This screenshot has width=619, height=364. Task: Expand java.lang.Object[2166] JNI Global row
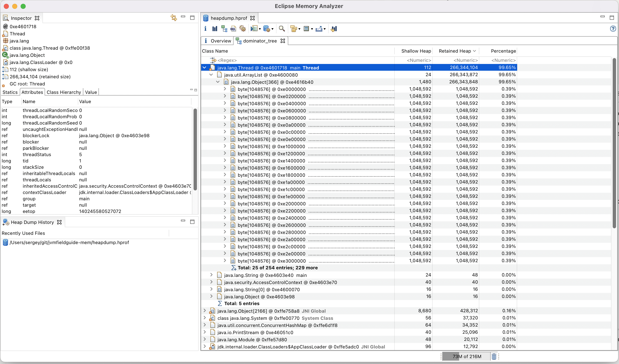(x=204, y=311)
